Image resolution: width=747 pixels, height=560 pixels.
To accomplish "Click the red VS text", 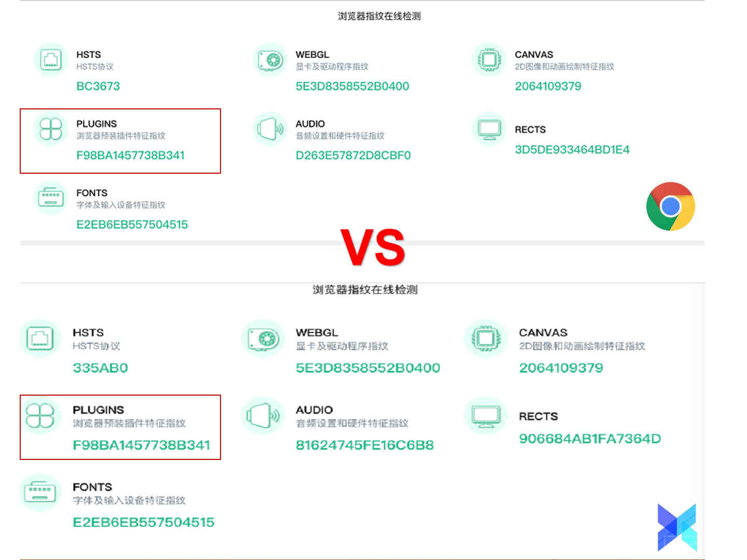I will [373, 248].
